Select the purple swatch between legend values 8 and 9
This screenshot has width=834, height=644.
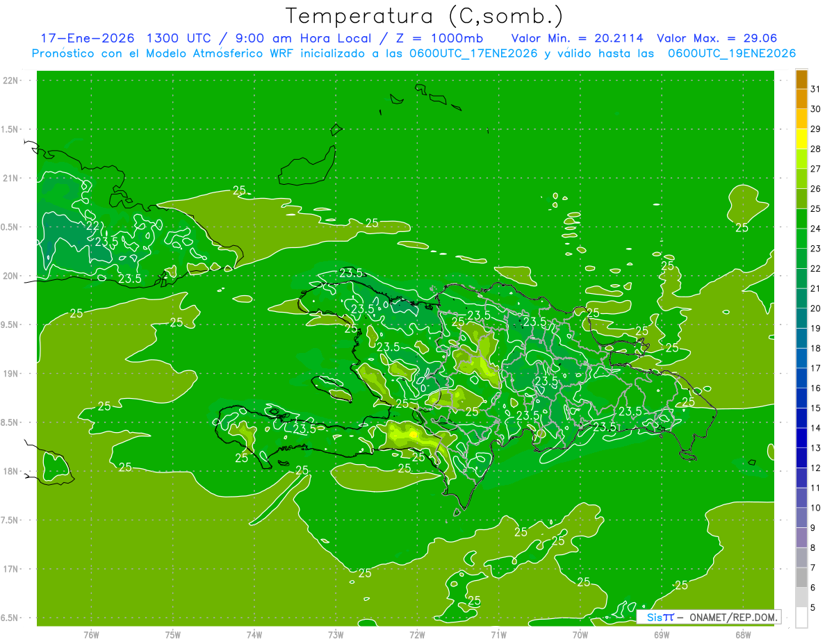pyautogui.click(x=801, y=538)
